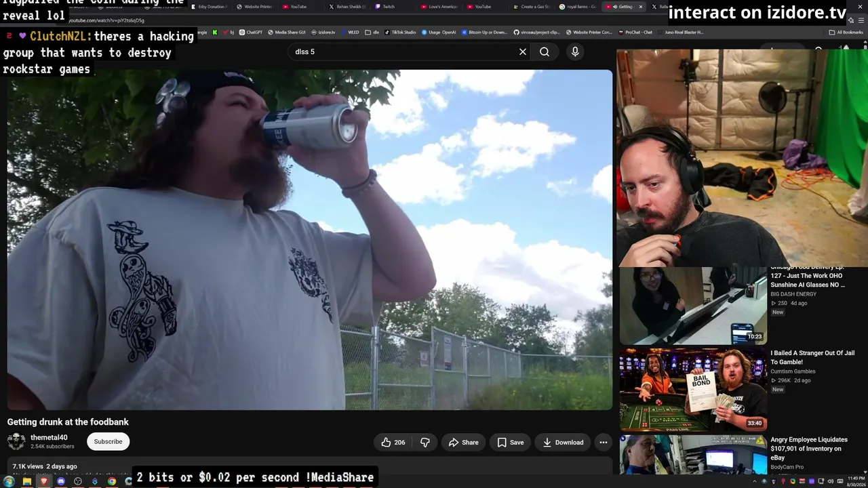The image size is (868, 488).
Task: Open Google Chrome from the taskbar
Action: (x=111, y=481)
